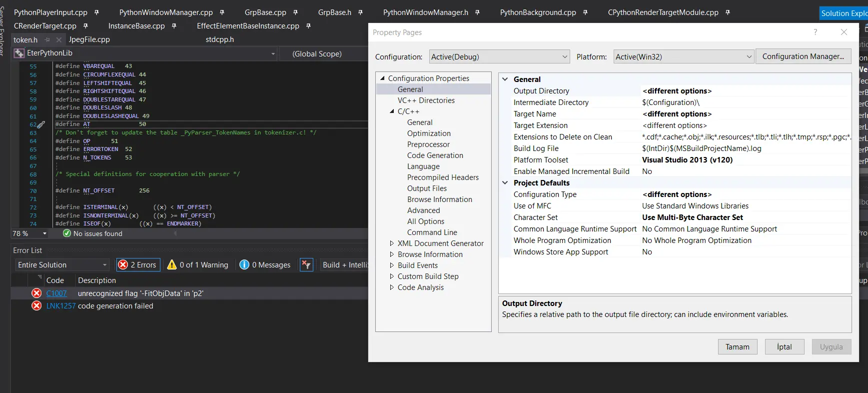Toggle the 0 Messages filter
Screen dimensions: 868x393
265,264
